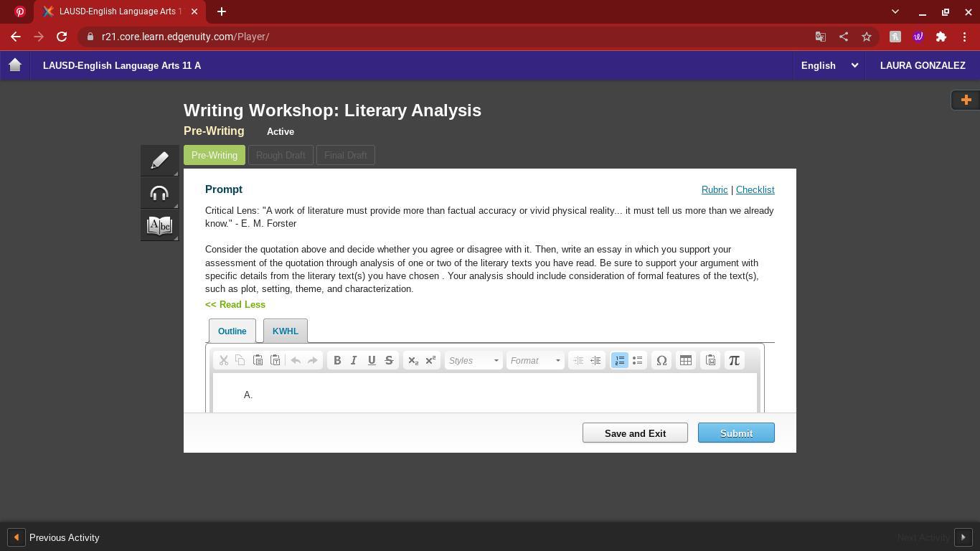Switch to the KWHL tab

pyautogui.click(x=286, y=331)
